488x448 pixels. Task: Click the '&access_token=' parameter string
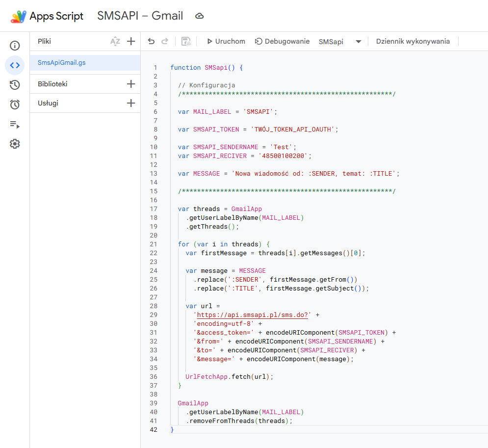pyautogui.click(x=224, y=333)
